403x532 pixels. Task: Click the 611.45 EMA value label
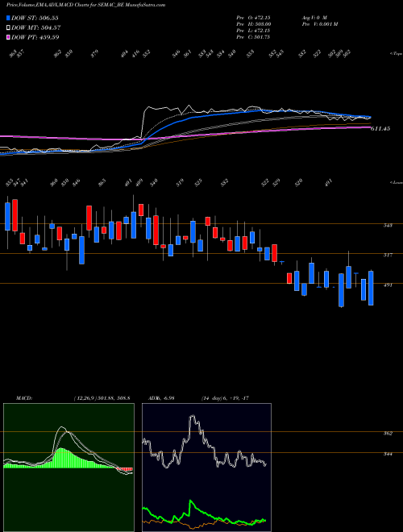coord(380,129)
